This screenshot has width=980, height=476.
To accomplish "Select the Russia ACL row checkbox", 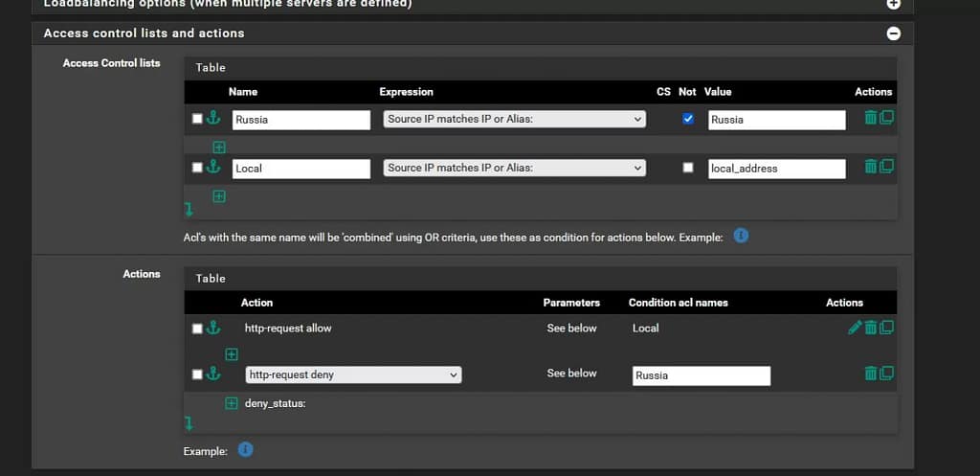I will [x=197, y=119].
